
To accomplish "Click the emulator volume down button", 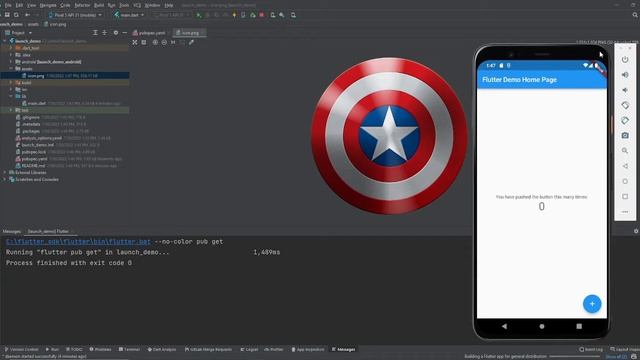I will 625,90.
